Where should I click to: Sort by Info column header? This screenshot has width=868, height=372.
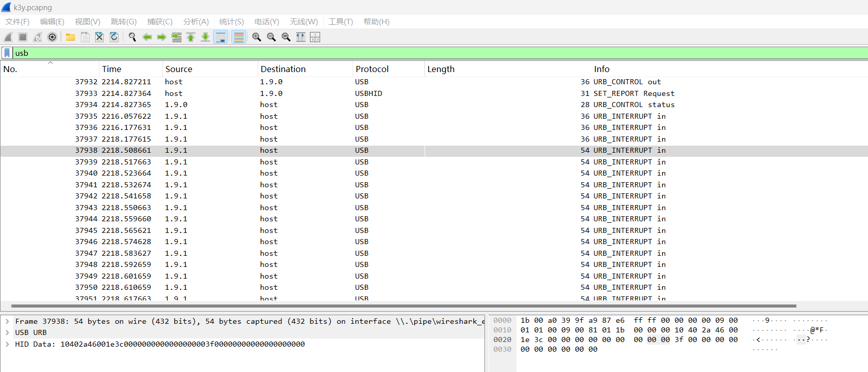pos(730,69)
